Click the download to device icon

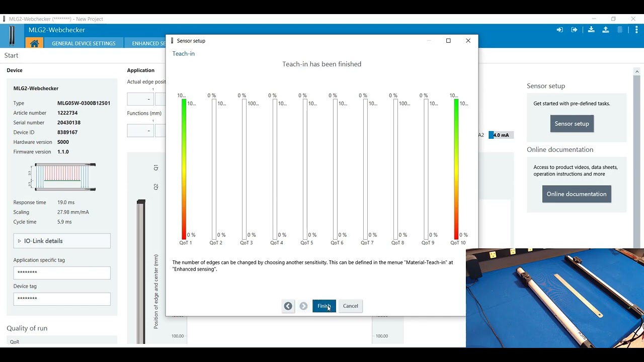pyautogui.click(x=591, y=30)
